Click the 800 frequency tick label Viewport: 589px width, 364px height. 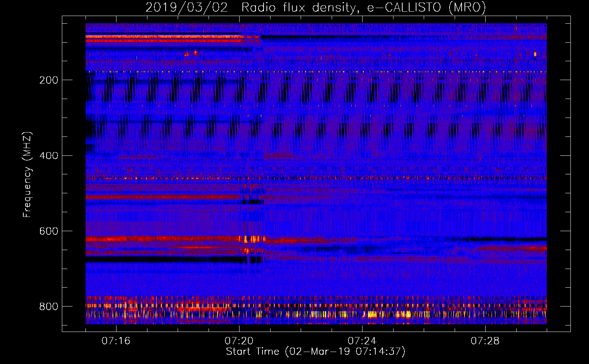(49, 306)
